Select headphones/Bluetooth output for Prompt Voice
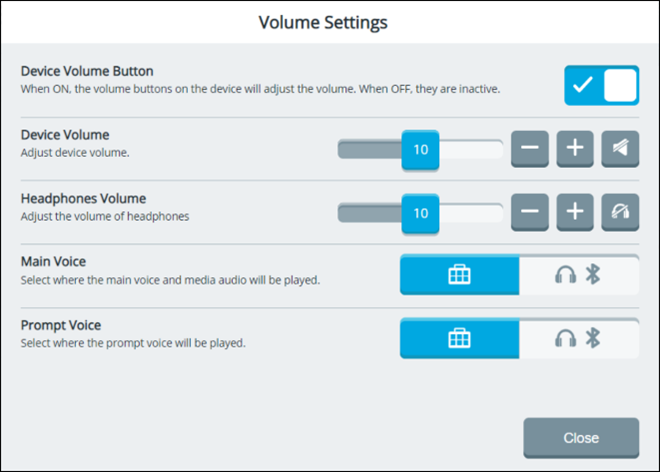This screenshot has height=472, width=660. pos(578,339)
